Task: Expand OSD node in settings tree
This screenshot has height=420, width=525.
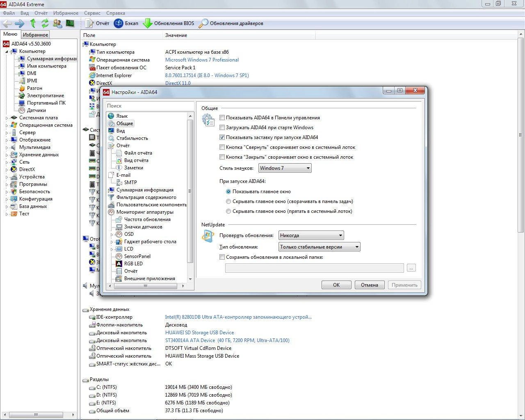Action: coord(112,235)
